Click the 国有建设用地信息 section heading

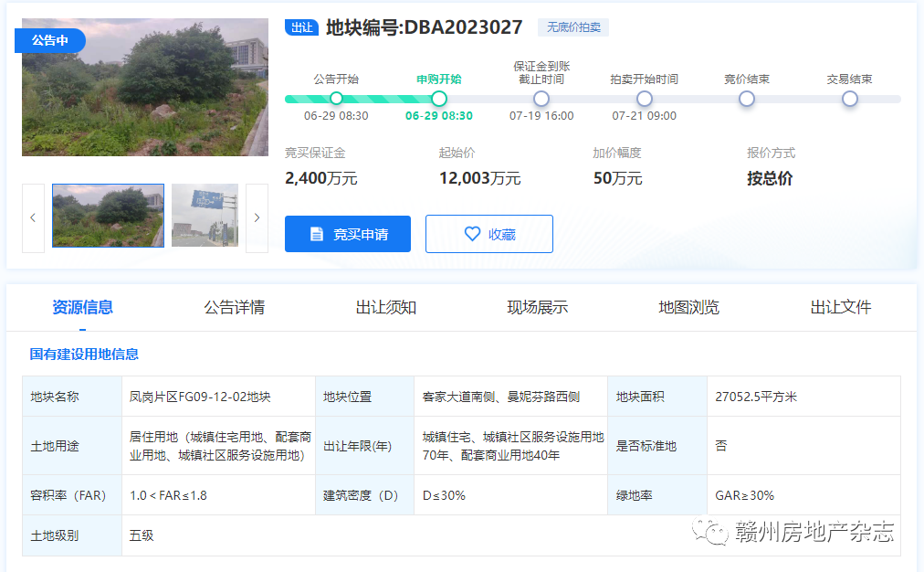point(84,354)
